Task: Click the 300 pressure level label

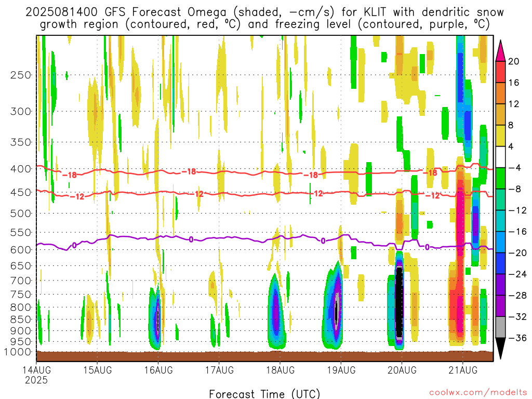Action: click(21, 111)
